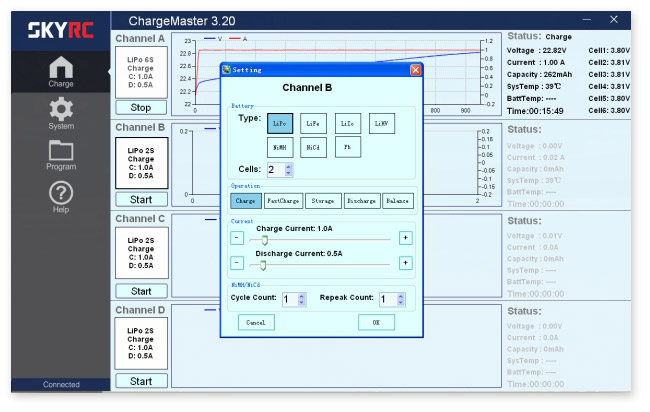Select NiMH battery type
650x412 pixels.
(280, 148)
